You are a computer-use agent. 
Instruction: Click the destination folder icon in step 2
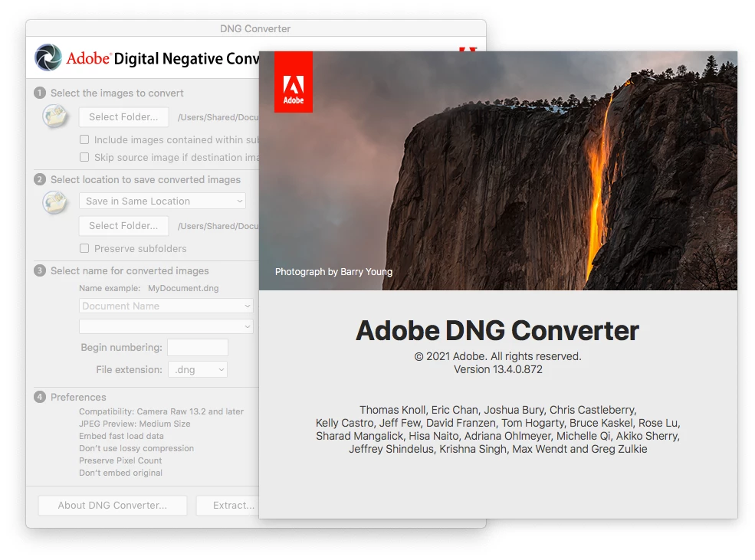(55, 202)
